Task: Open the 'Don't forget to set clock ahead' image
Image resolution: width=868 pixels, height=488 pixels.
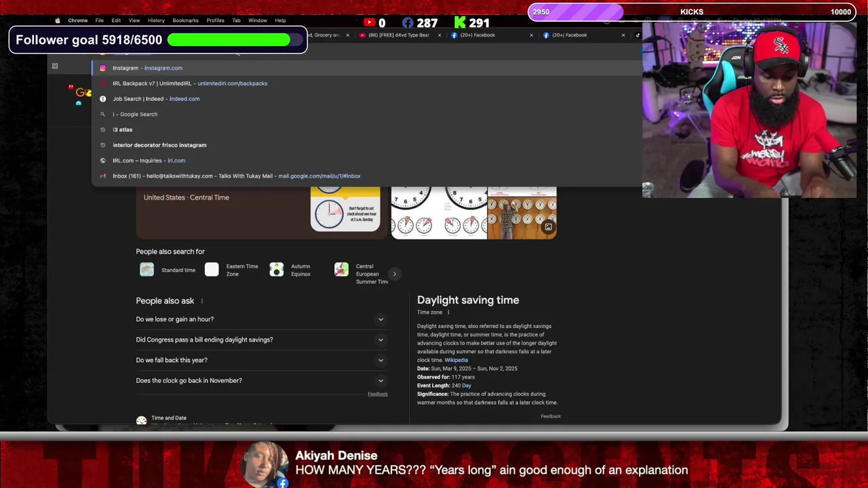Action: (345, 209)
